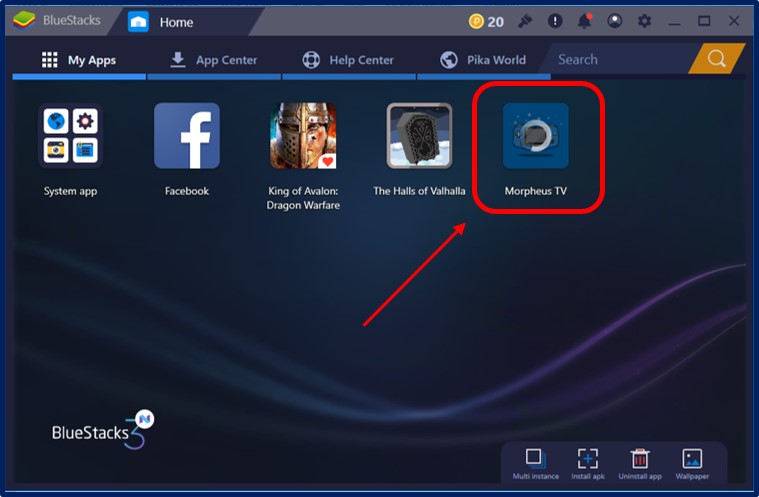Open the Pika points coin counter
759x497 pixels.
[486, 21]
